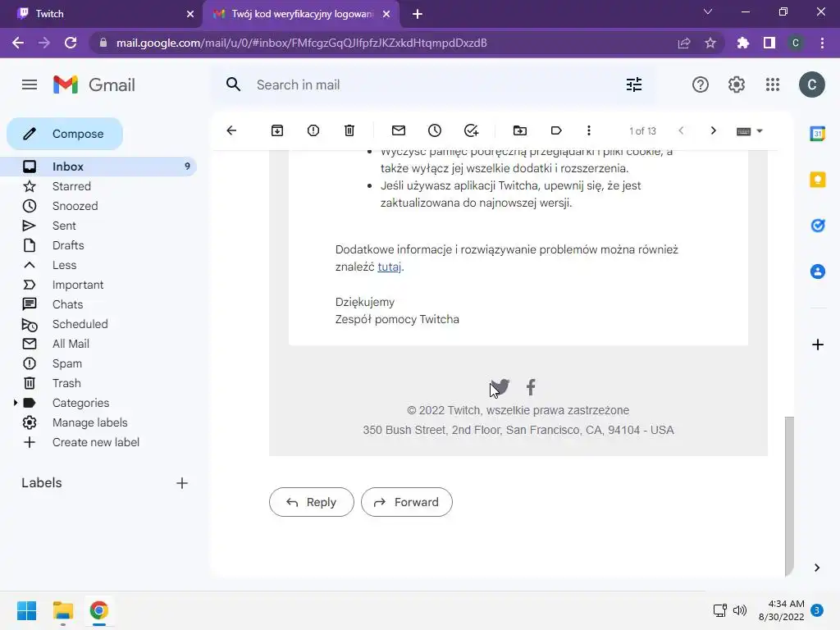The image size is (840, 630).
Task: Select the address bar URL
Action: tap(302, 43)
